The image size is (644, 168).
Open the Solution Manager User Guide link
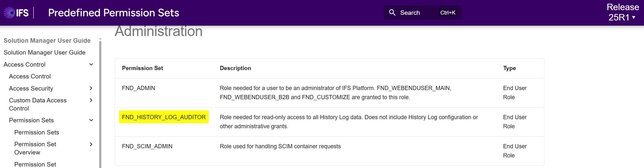click(x=44, y=53)
